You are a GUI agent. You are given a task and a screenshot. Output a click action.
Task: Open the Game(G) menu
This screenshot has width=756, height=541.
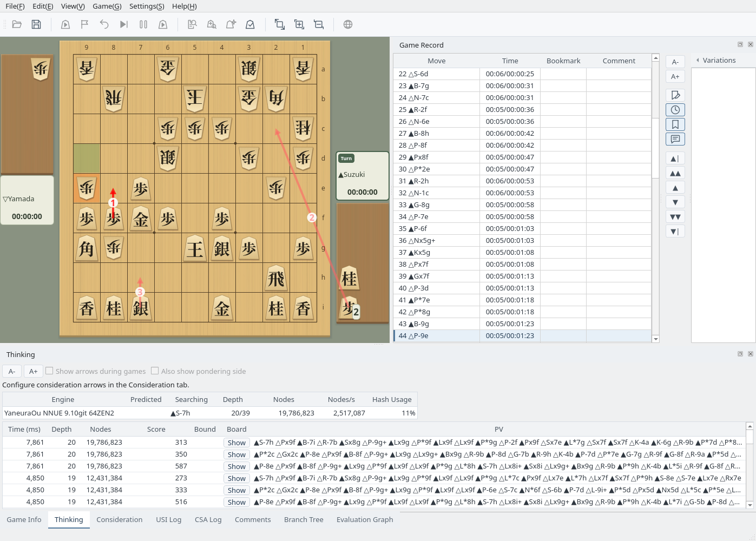coord(107,6)
